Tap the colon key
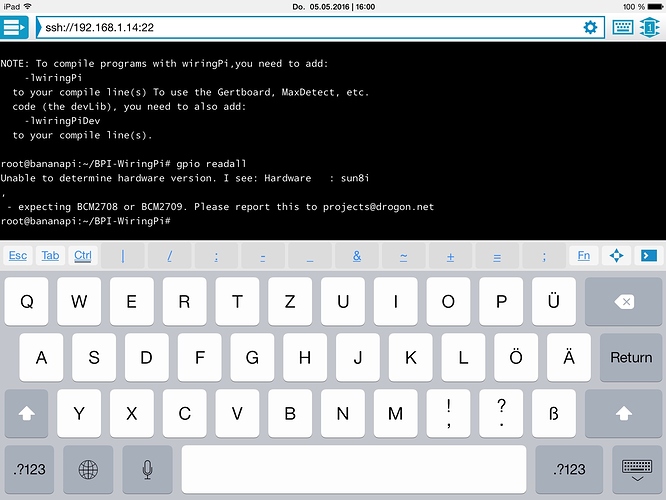 tap(216, 256)
